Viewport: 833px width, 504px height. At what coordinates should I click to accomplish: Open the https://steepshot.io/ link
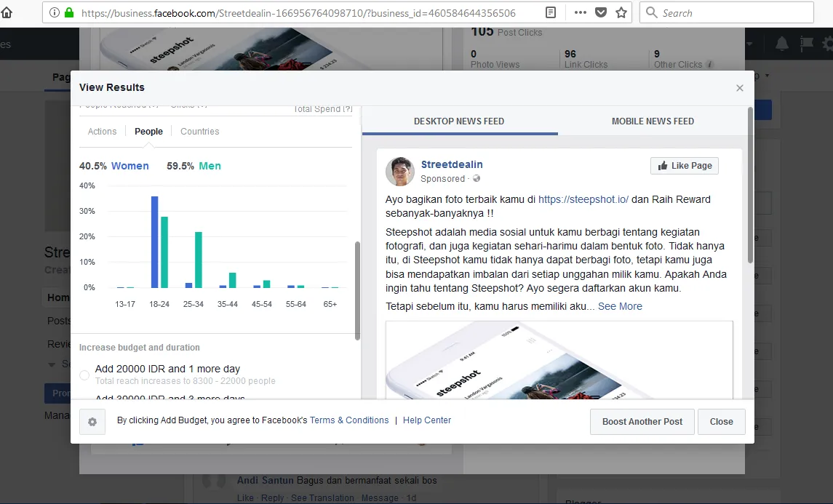[583, 200]
